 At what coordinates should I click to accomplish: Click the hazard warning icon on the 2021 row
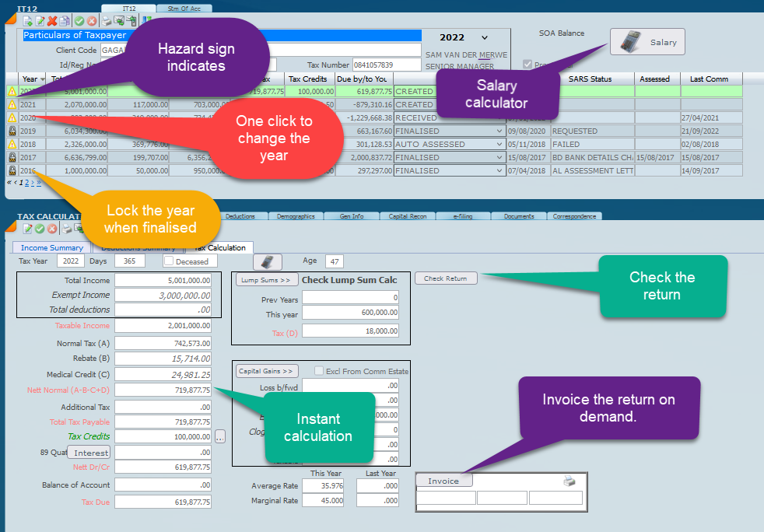12,104
